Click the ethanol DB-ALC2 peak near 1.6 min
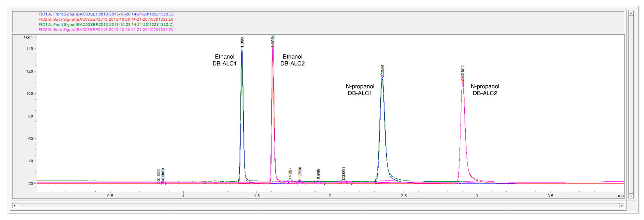644x220 pixels. [273, 49]
